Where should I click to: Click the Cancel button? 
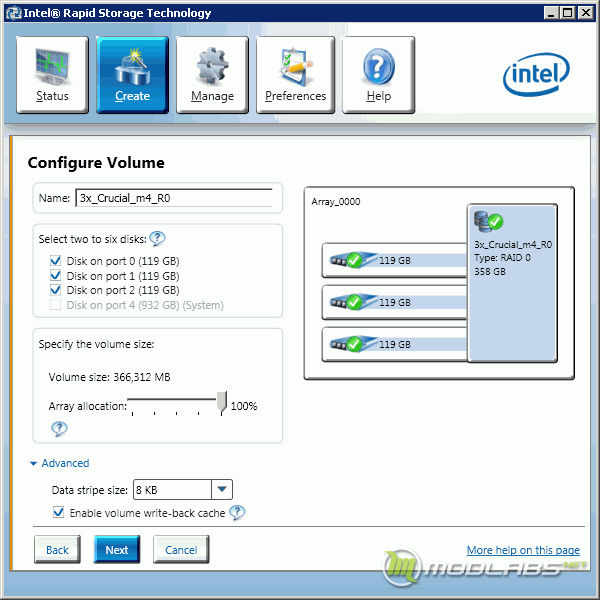(181, 549)
